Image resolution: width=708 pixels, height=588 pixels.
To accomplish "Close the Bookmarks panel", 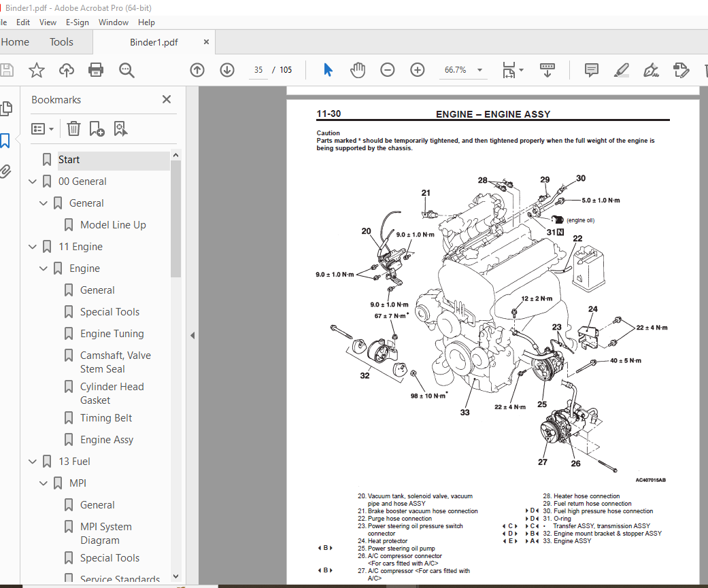I will (167, 100).
